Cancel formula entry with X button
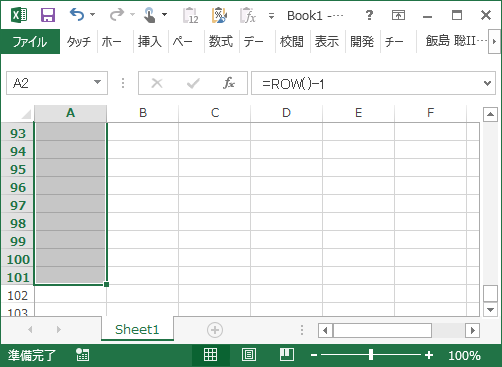The width and height of the screenshot is (502, 367). coord(157,83)
